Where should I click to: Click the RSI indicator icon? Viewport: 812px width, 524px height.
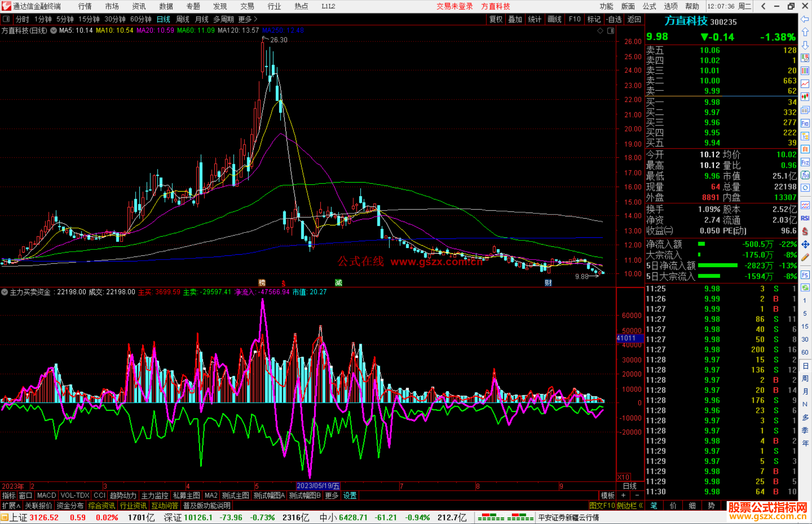point(805,218)
